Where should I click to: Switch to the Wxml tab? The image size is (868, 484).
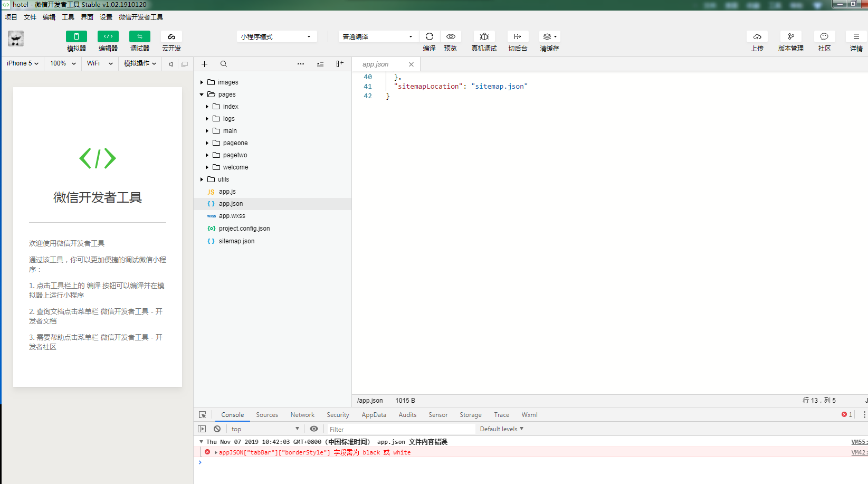click(529, 415)
